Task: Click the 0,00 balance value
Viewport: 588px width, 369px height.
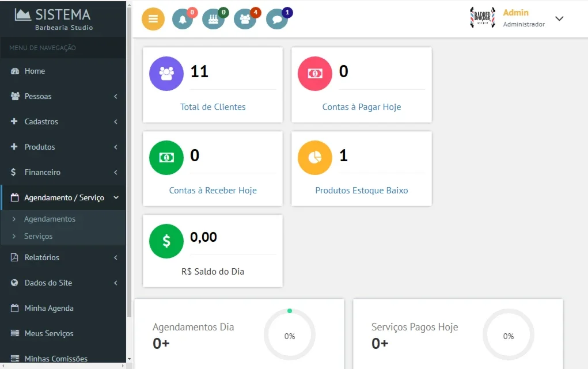Action: click(204, 237)
